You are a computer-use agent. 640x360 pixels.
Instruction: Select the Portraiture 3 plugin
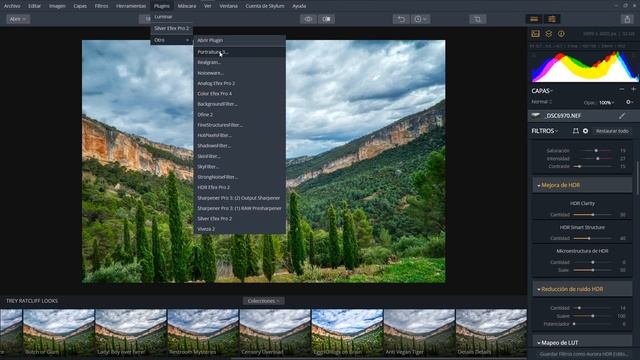(240, 52)
